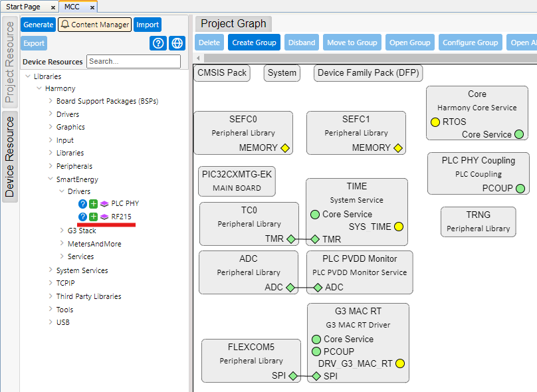Click green plus icon next to RF215

93,217
